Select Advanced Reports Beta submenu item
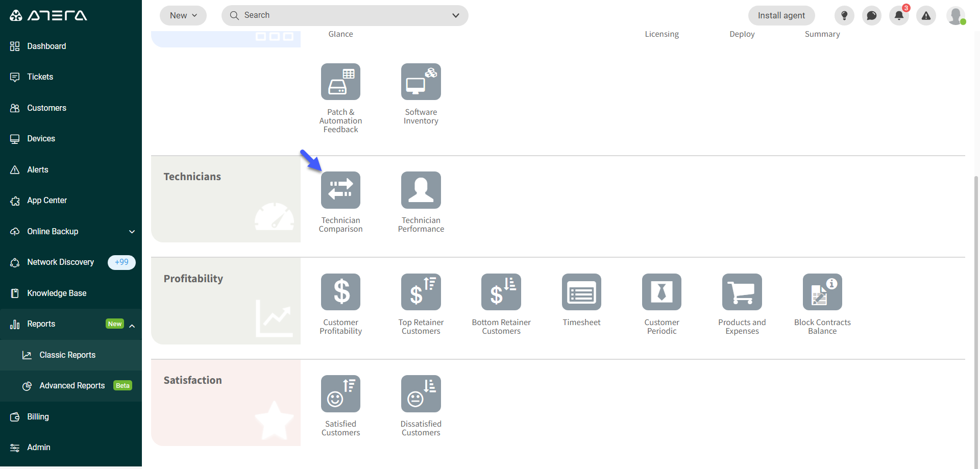Image resolution: width=980 pixels, height=469 pixels. (71, 386)
